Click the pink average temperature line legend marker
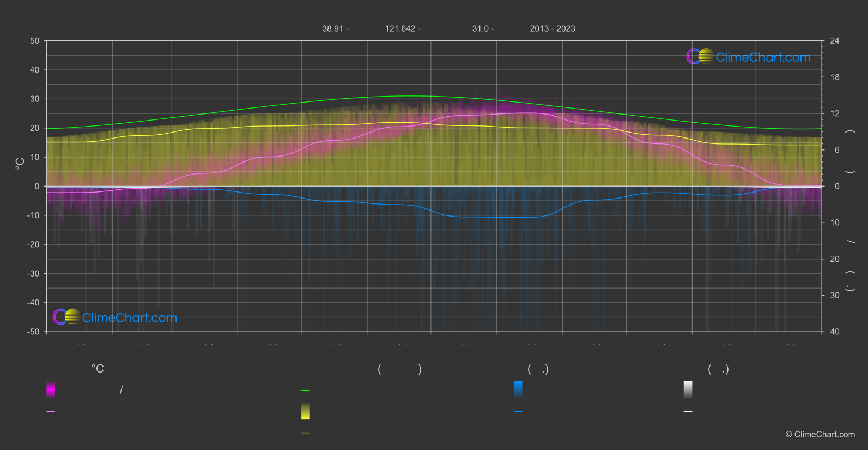The height and width of the screenshot is (450, 868). (51, 412)
